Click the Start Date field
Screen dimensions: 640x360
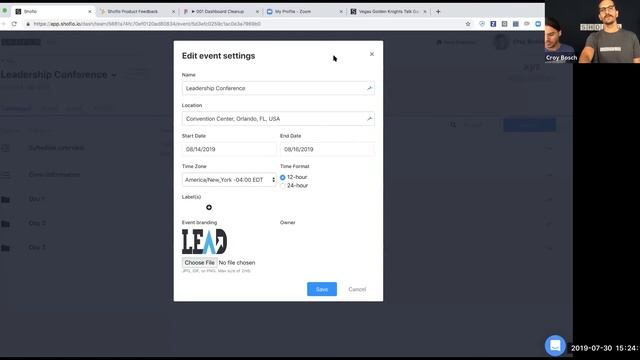coord(229,149)
